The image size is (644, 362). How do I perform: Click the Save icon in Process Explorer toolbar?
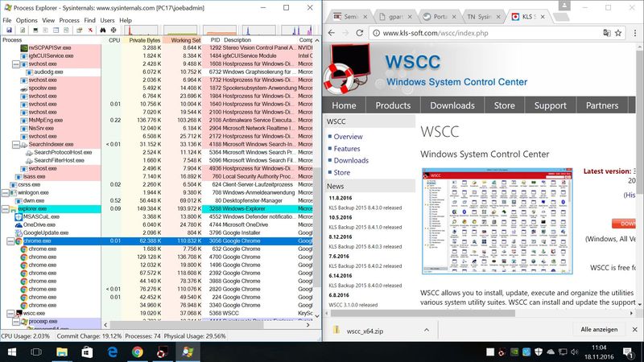pos(9,31)
